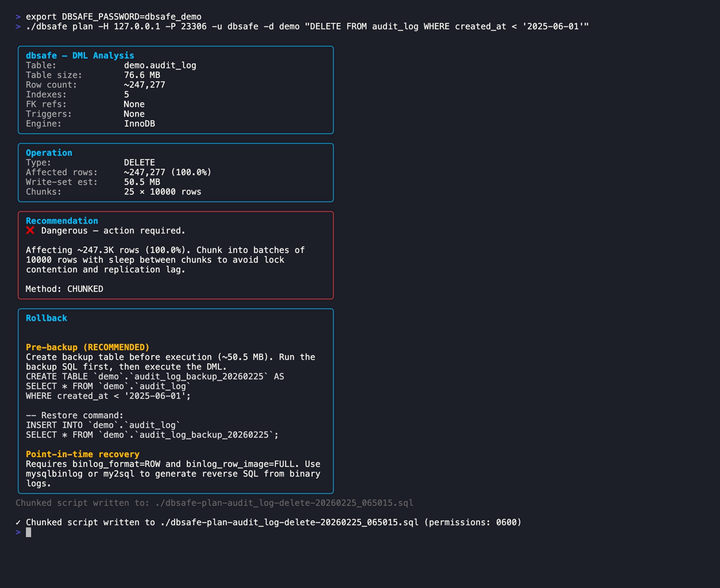720x588 pixels.
Task: Click the 76.6 MB table size value
Action: coord(142,75)
